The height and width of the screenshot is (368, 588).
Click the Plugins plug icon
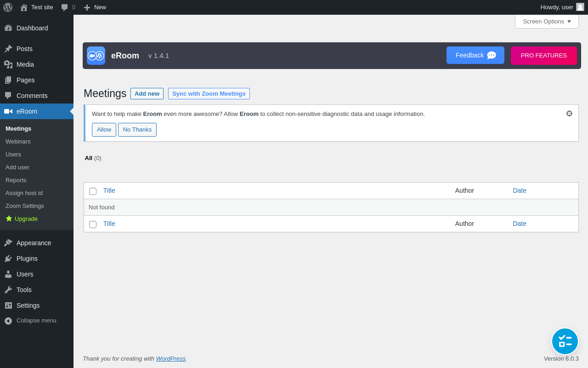[8, 259]
